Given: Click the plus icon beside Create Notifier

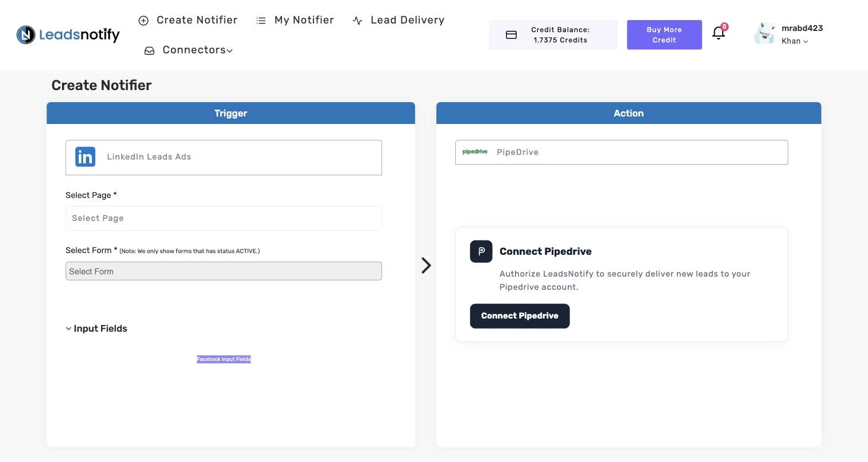Looking at the screenshot, I should (x=144, y=21).
